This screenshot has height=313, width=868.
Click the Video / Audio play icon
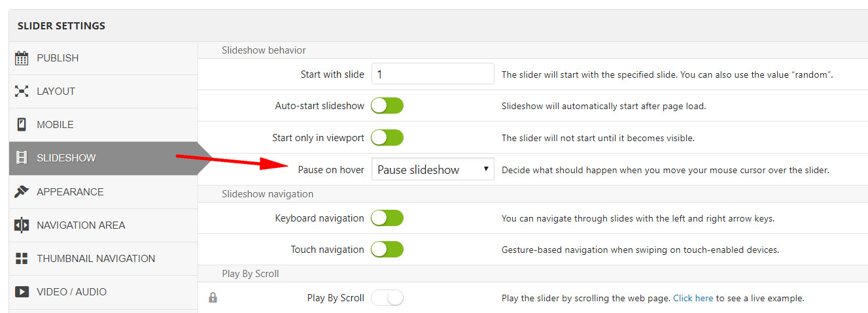(x=22, y=292)
